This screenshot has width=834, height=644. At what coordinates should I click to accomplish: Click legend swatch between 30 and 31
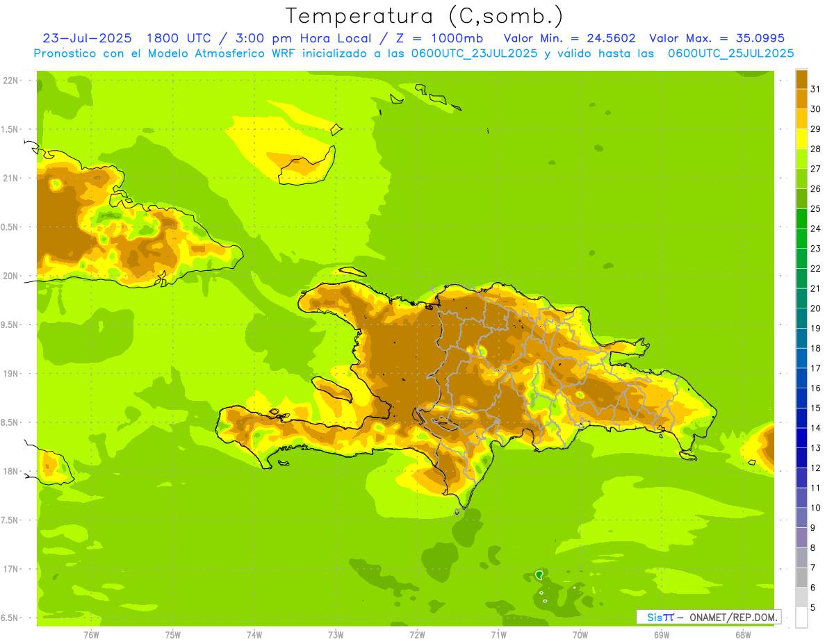tap(801, 99)
